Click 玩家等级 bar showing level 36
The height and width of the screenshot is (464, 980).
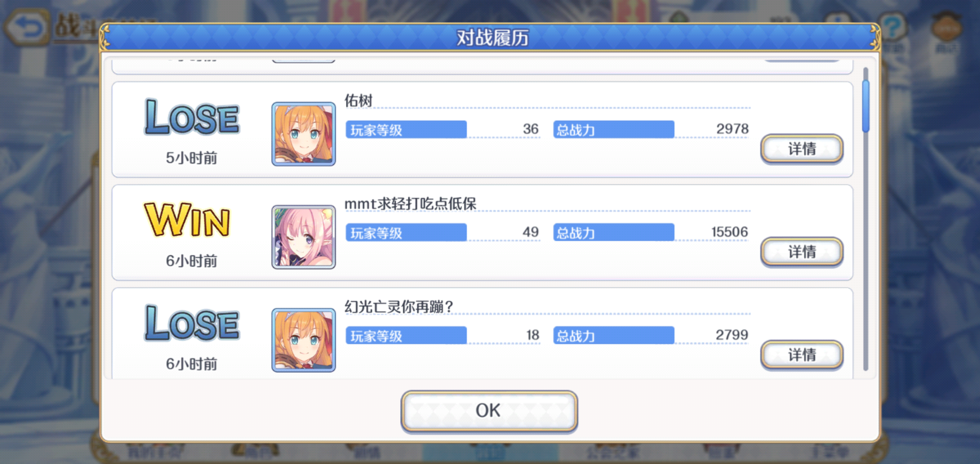coord(406,129)
